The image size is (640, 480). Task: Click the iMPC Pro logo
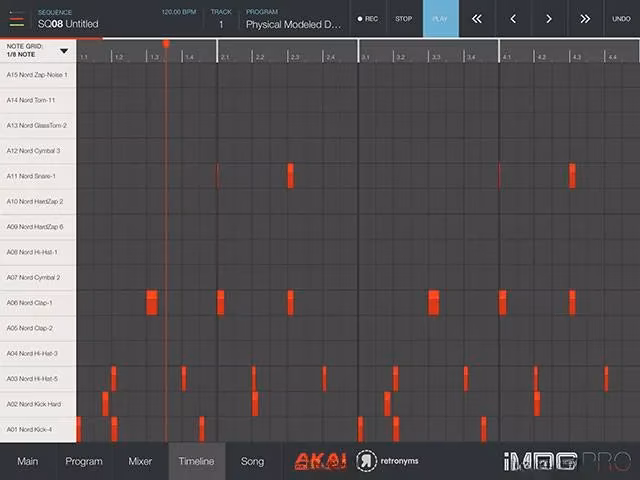567,461
